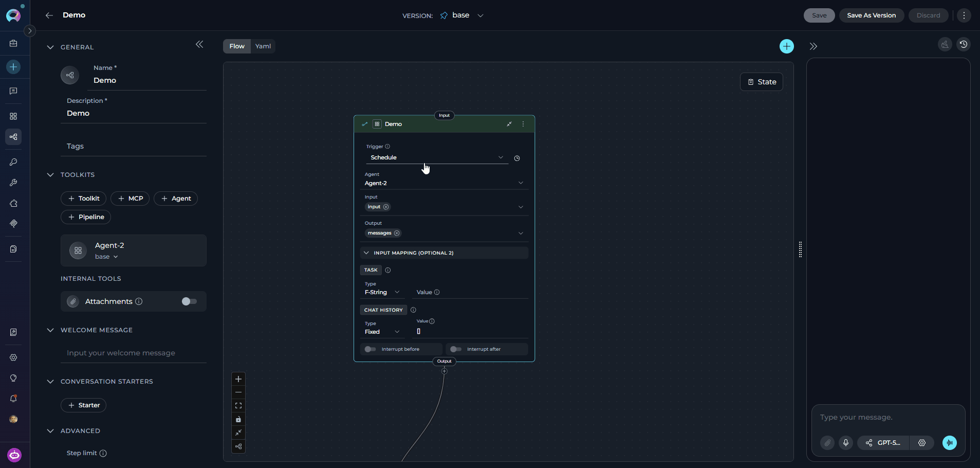Collapse the General section
The image size is (980, 468).
(50, 47)
